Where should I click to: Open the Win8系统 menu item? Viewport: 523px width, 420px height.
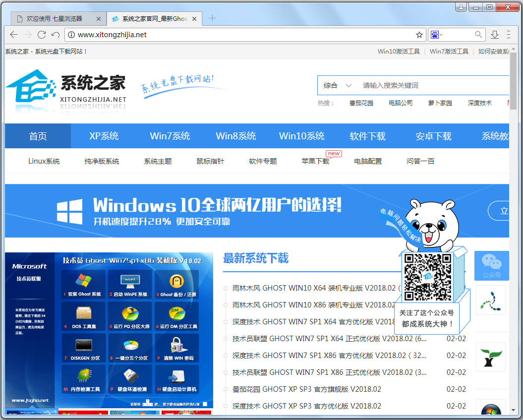pos(236,136)
